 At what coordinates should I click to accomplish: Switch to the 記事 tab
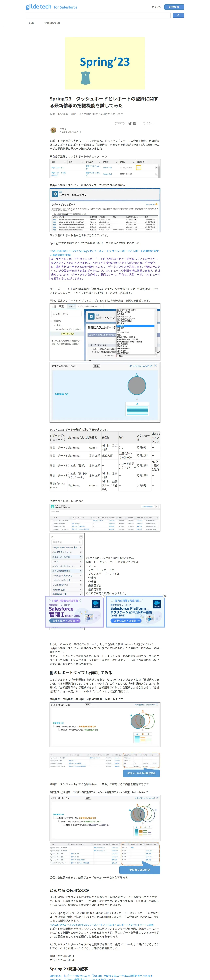coord(31,23)
